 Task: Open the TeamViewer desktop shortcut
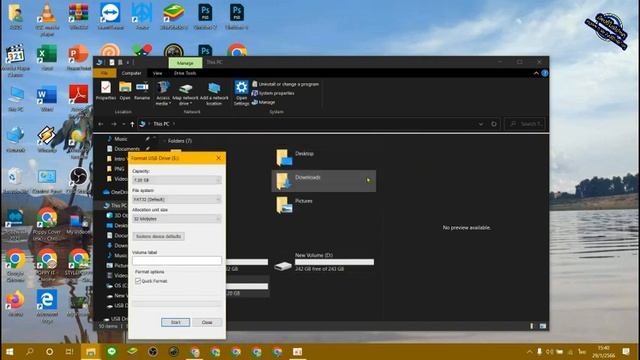coord(110,16)
